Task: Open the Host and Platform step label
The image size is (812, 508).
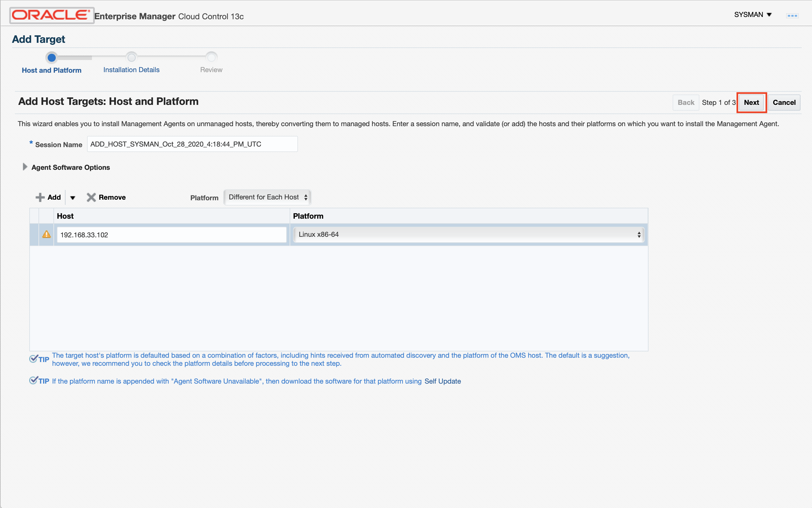Action: pyautogui.click(x=51, y=70)
